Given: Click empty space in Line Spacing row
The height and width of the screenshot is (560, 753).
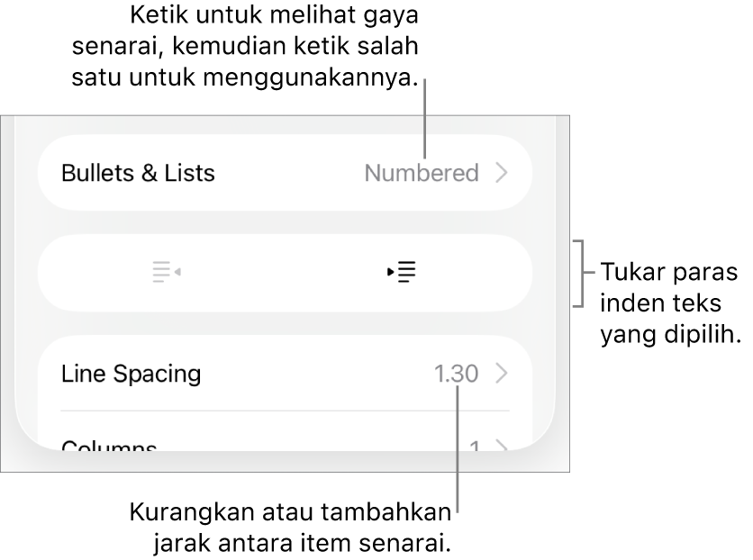Looking at the screenshot, I should (x=315, y=374).
